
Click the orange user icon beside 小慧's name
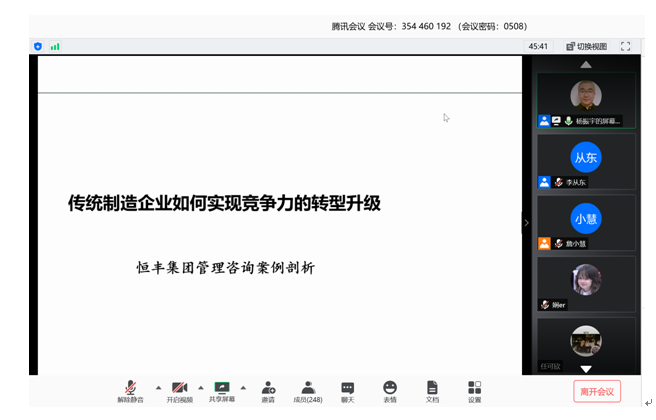[544, 243]
